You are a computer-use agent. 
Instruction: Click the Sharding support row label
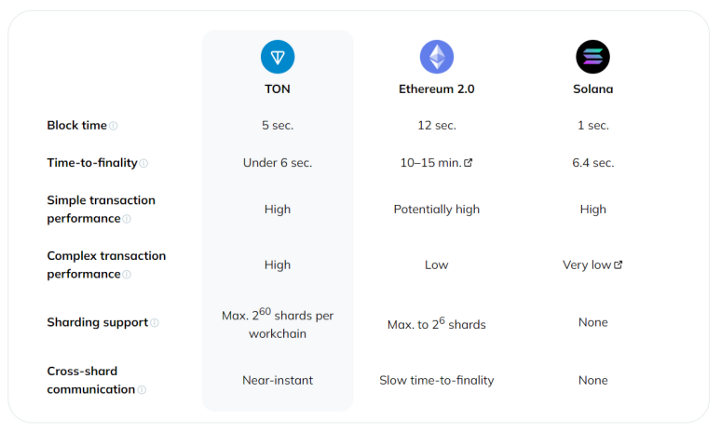[97, 322]
